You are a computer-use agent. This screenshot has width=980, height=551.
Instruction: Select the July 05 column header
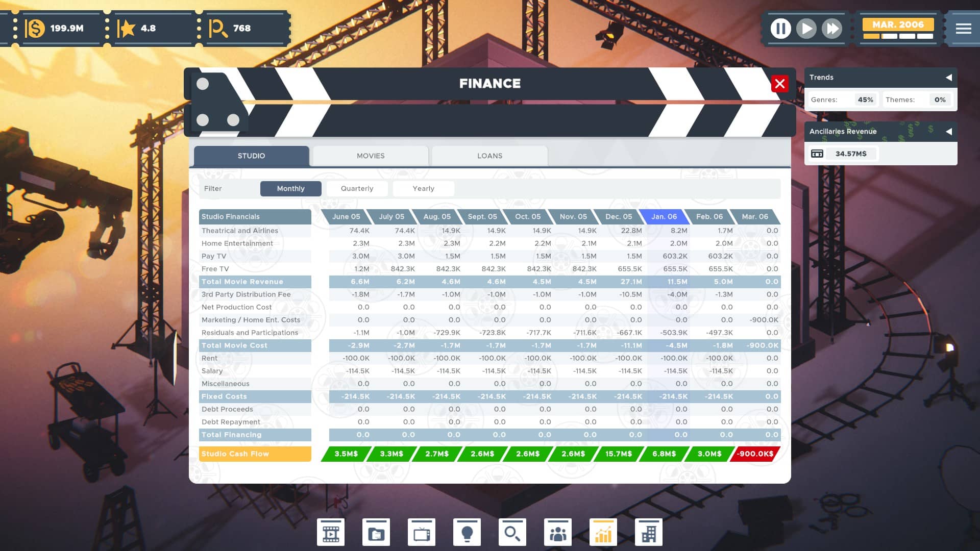point(391,217)
